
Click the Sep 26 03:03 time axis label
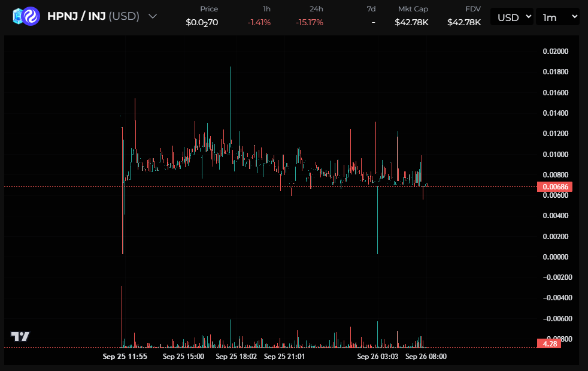point(377,357)
